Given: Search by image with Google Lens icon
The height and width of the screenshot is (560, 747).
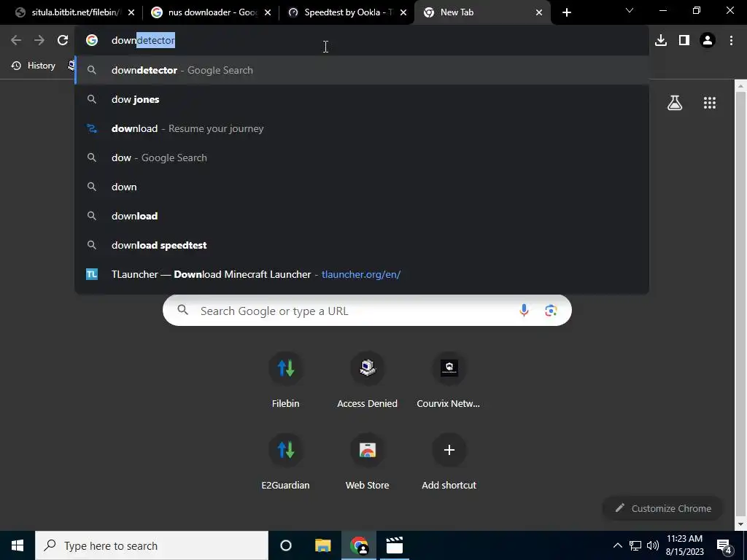Looking at the screenshot, I should tap(551, 311).
